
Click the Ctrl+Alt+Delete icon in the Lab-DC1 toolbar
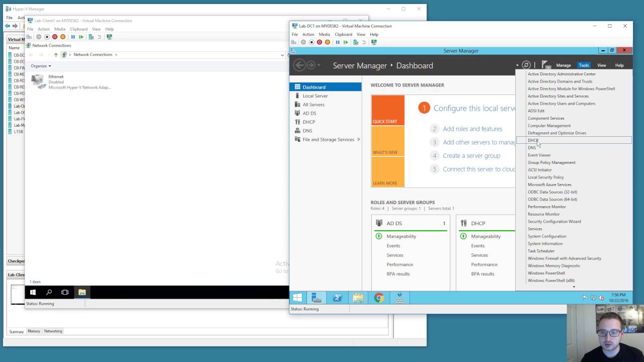click(x=294, y=42)
